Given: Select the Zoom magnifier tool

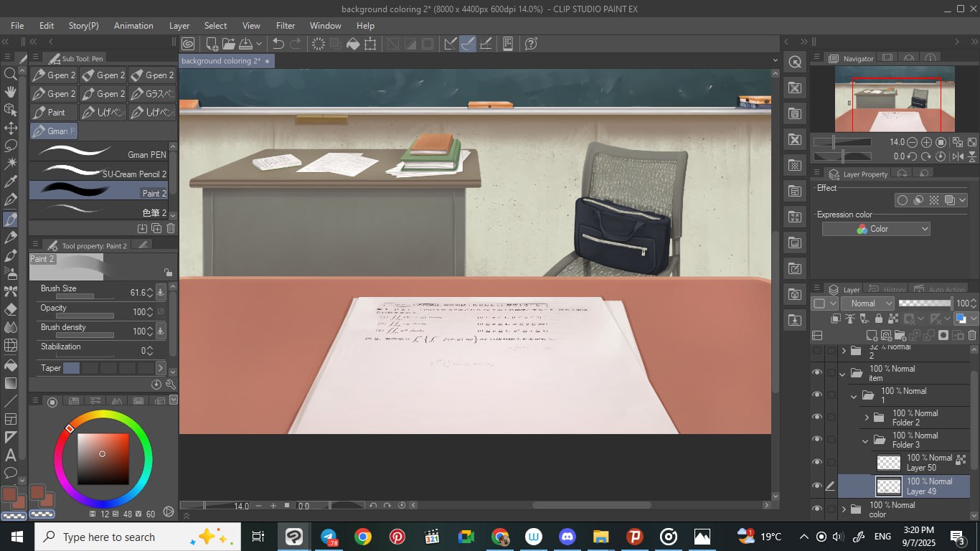Looking at the screenshot, I should [11, 74].
